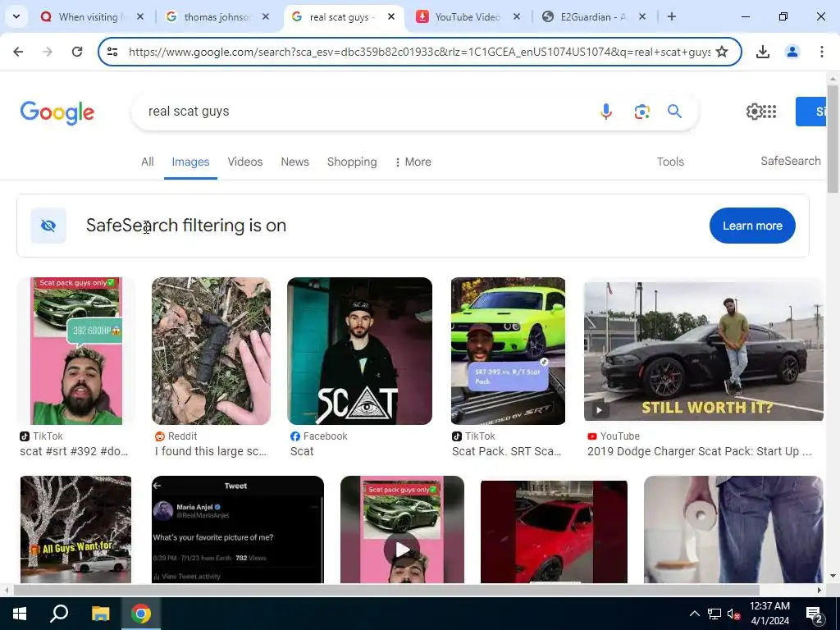Show hidden system tray icons

tap(694, 614)
